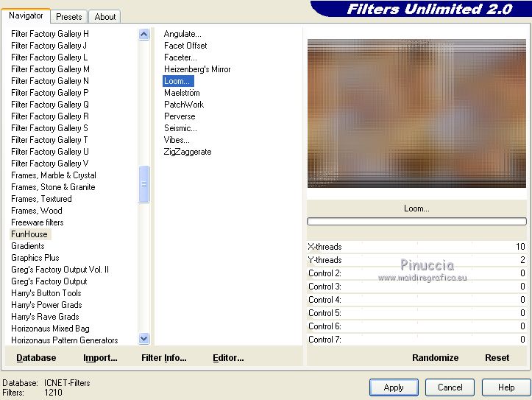
Task: Select Filter Factory Gallery N category
Action: (x=50, y=81)
